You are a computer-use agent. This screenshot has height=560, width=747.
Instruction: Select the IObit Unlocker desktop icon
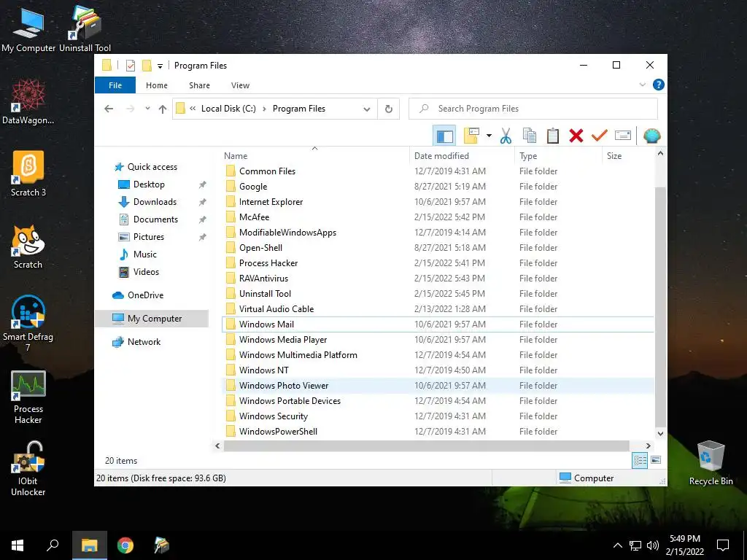(28, 469)
